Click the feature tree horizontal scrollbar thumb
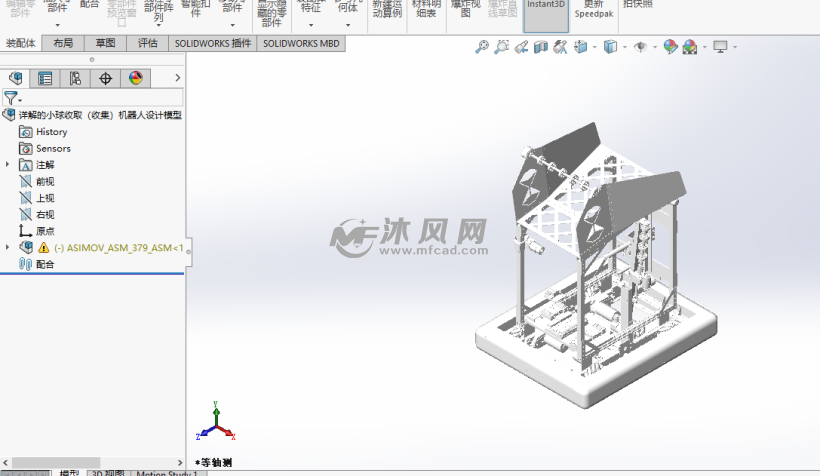Viewport: 820px width, 476px height. 56,462
